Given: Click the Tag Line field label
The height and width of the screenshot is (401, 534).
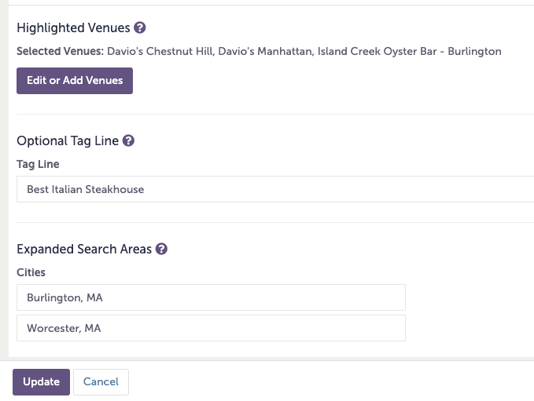Looking at the screenshot, I should pos(38,164).
